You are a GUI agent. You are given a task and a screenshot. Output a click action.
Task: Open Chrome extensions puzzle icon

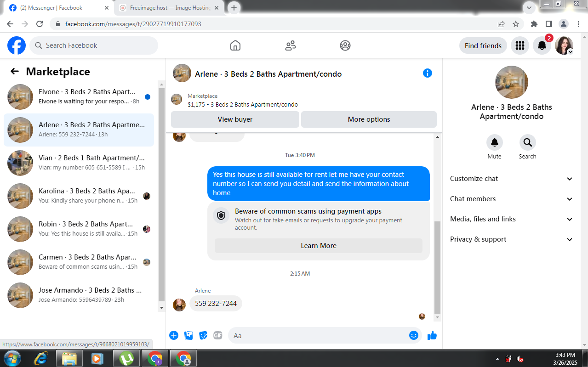click(x=534, y=24)
